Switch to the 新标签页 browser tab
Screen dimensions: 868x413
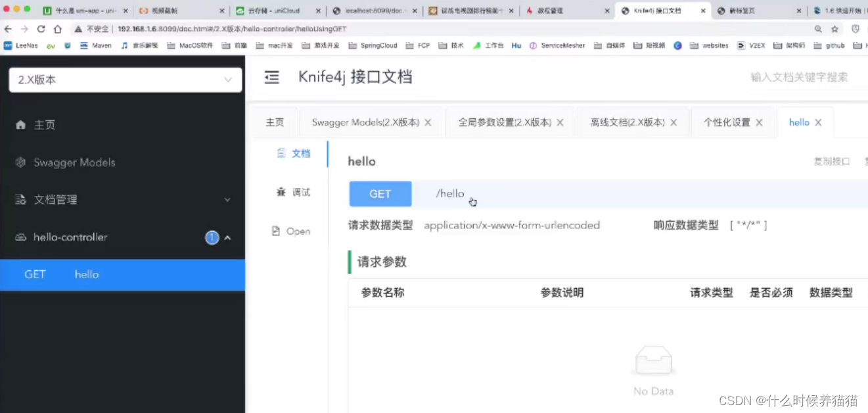(x=758, y=11)
